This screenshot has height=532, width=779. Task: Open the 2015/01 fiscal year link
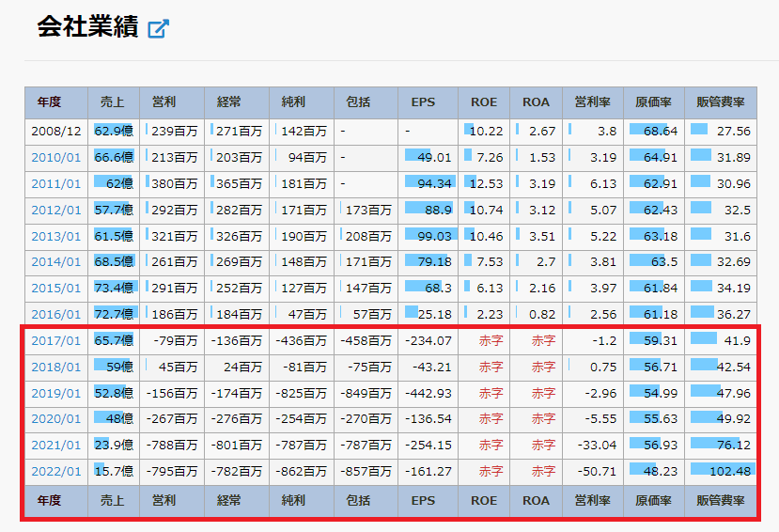coord(55,289)
